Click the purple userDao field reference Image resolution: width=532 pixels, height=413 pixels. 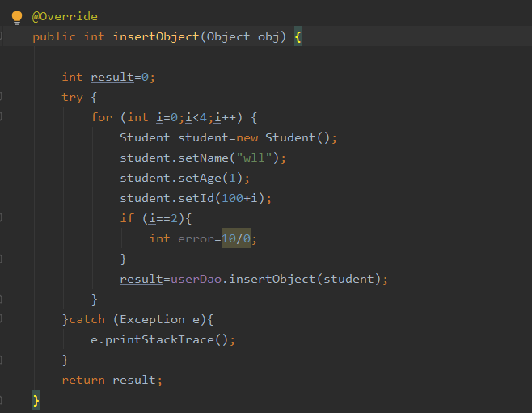(196, 279)
